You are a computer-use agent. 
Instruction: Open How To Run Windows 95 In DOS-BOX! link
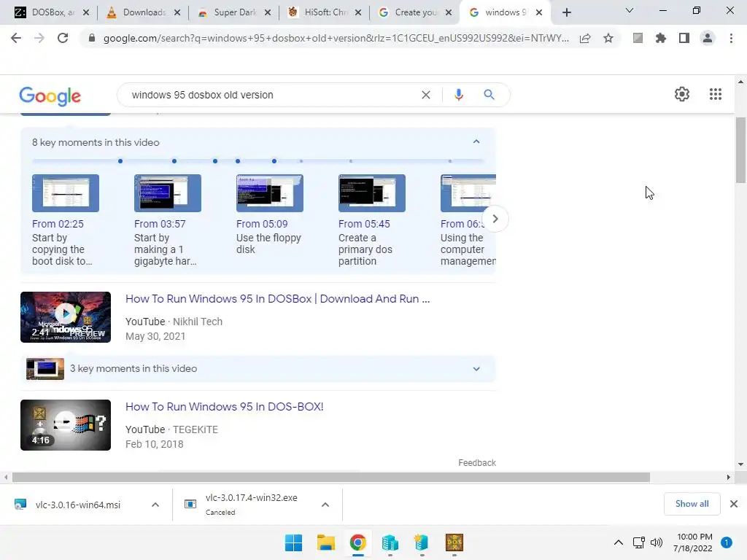tap(225, 407)
